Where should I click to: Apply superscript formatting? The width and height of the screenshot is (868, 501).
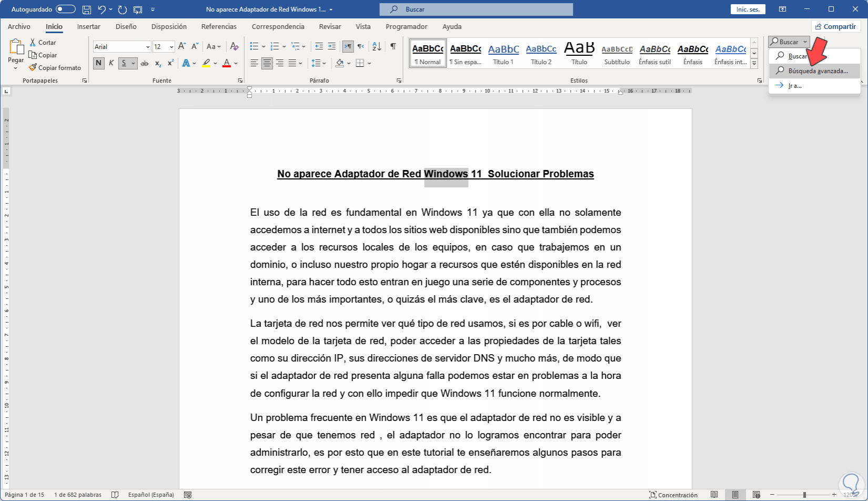(170, 64)
